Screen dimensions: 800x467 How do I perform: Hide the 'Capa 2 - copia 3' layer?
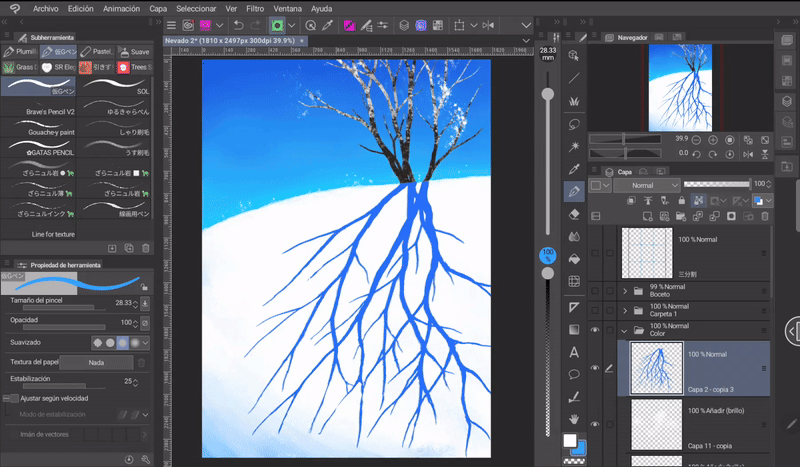(x=595, y=369)
